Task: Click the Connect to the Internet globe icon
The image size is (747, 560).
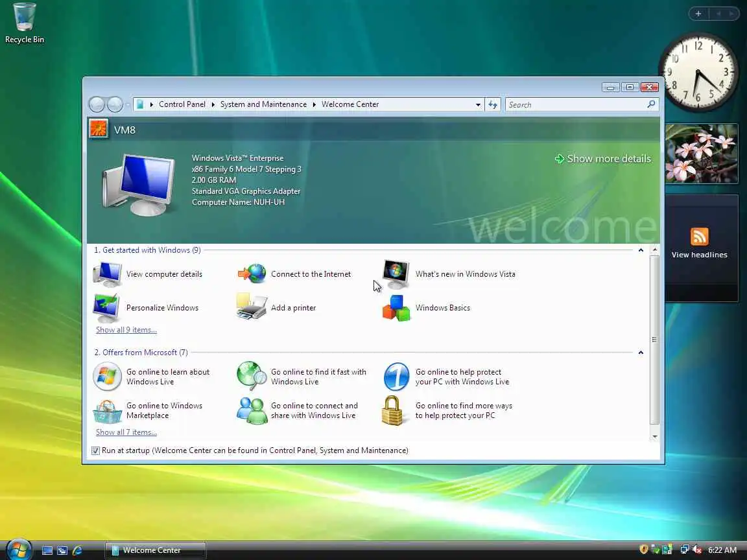Action: 252,274
